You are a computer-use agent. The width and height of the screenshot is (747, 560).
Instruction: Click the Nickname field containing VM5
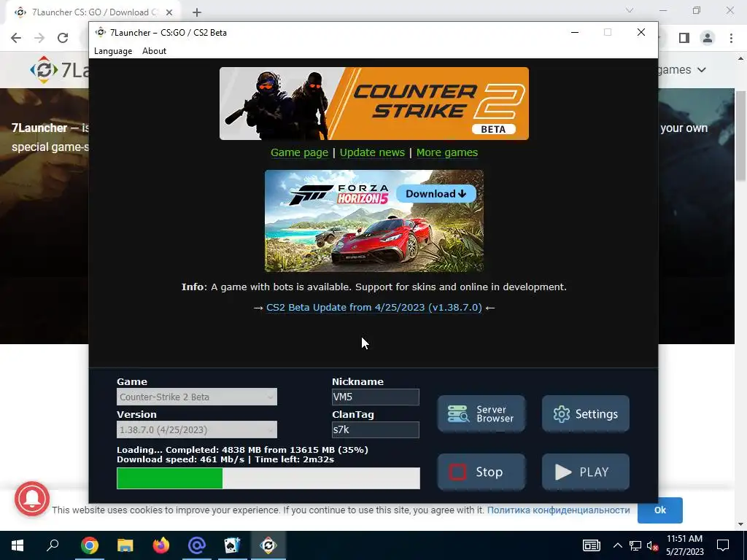(376, 397)
